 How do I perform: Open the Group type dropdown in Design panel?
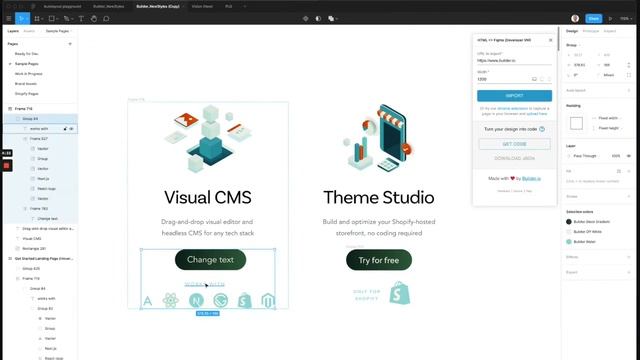[573, 45]
